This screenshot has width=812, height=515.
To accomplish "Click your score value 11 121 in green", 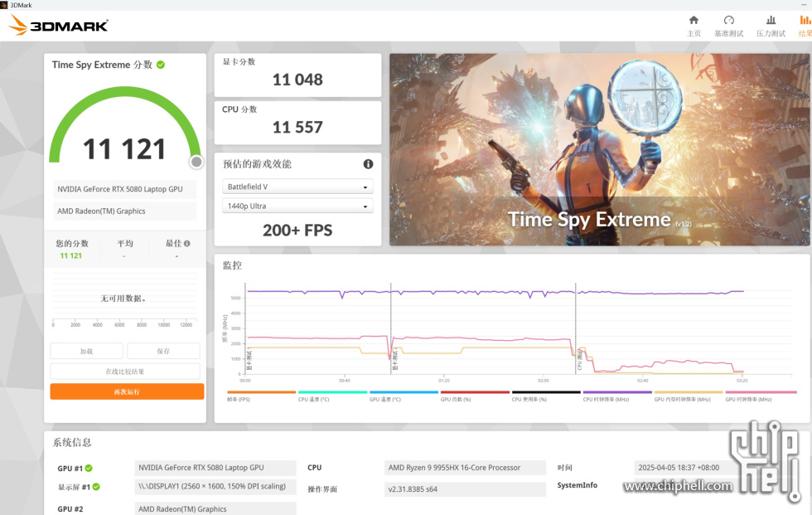I will coord(71,255).
